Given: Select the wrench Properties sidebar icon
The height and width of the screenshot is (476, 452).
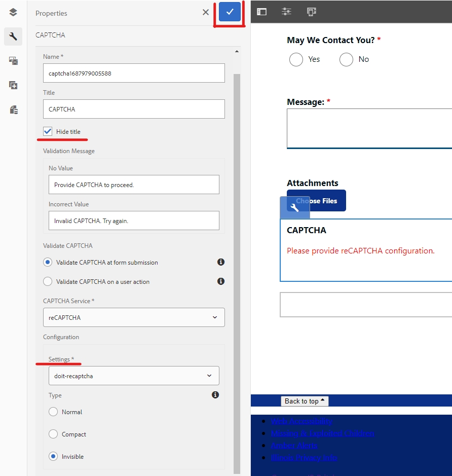Looking at the screenshot, I should (x=13, y=36).
